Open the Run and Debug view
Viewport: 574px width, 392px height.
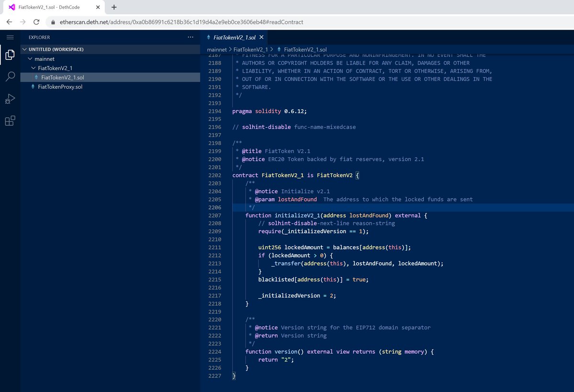pyautogui.click(x=10, y=99)
